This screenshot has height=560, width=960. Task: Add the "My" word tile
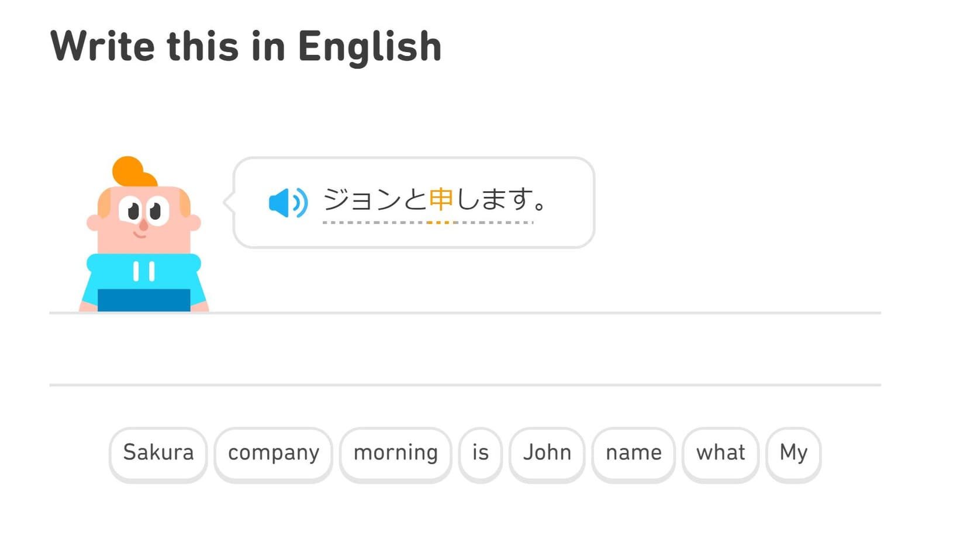point(793,453)
